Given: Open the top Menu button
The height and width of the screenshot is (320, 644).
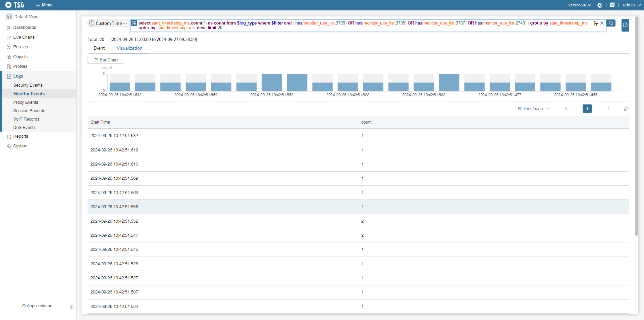Looking at the screenshot, I should pyautogui.click(x=44, y=5).
